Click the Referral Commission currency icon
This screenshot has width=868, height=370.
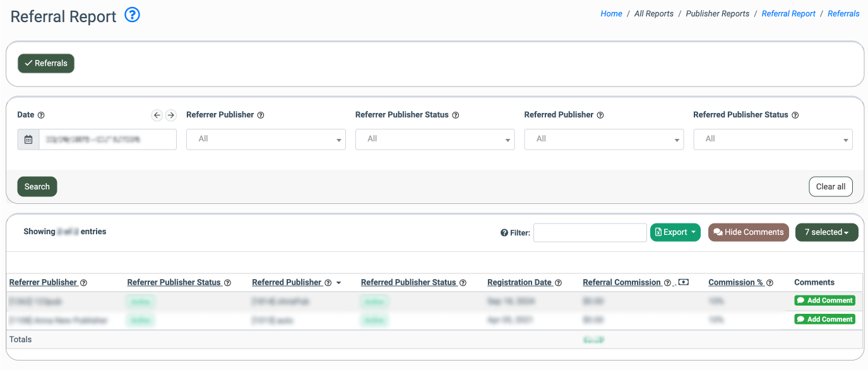683,282
